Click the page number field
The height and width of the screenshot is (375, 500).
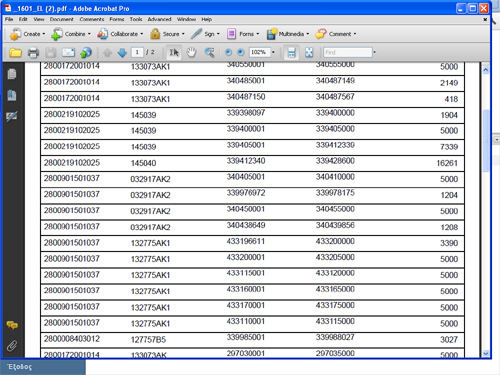(137, 52)
